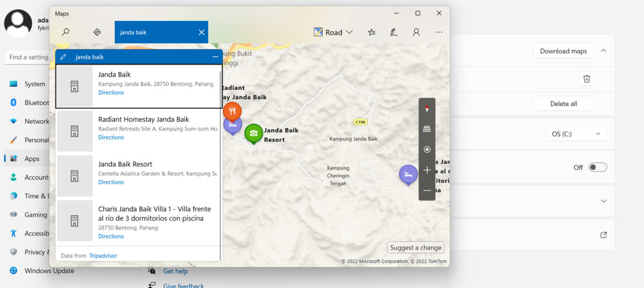This screenshot has height=288, width=644.
Task: Click the green camera pin near Janda Baik Resort
Action: tap(253, 133)
